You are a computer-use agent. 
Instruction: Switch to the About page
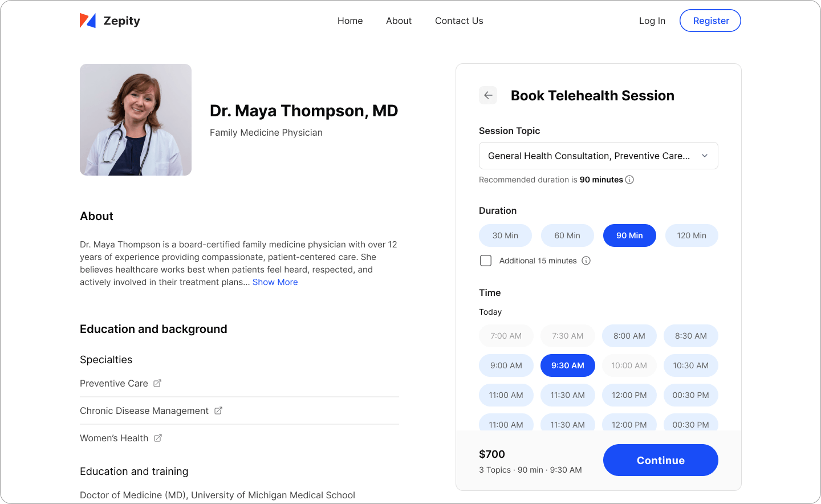(399, 21)
